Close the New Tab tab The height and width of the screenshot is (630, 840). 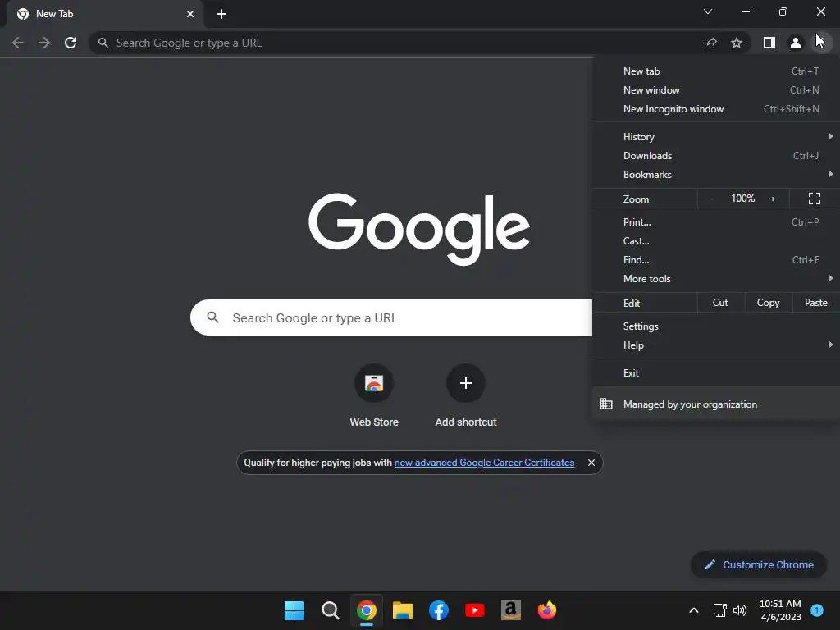click(190, 14)
